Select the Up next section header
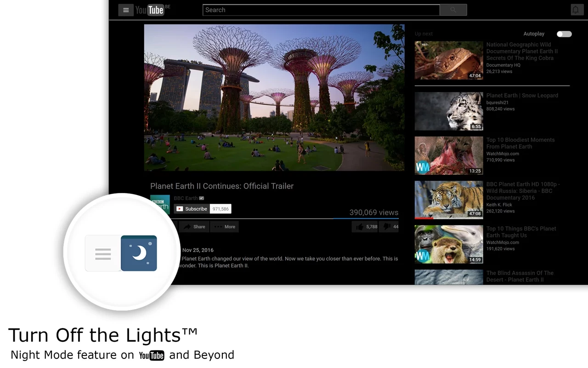 tap(424, 34)
